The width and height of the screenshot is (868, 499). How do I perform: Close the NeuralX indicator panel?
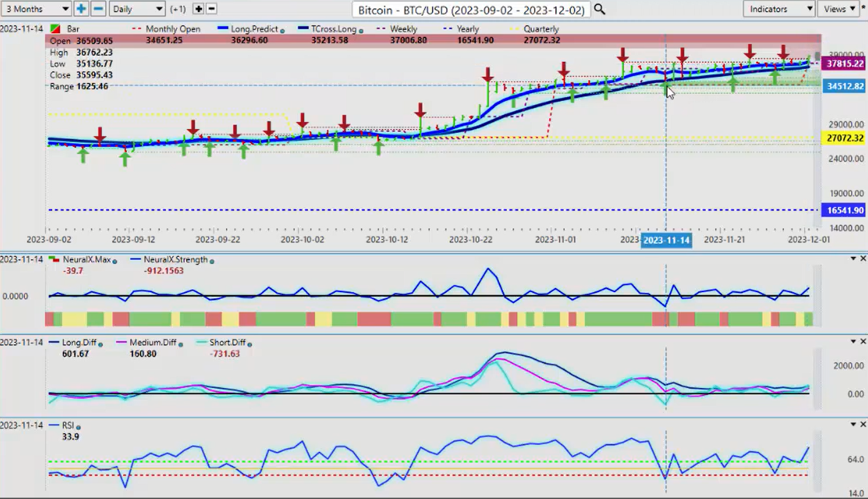862,259
